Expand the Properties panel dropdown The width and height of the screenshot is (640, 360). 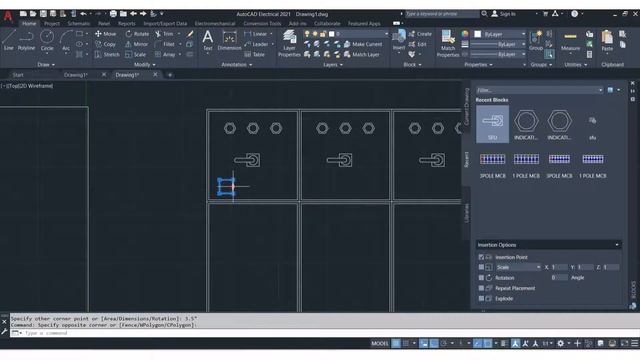pos(478,64)
